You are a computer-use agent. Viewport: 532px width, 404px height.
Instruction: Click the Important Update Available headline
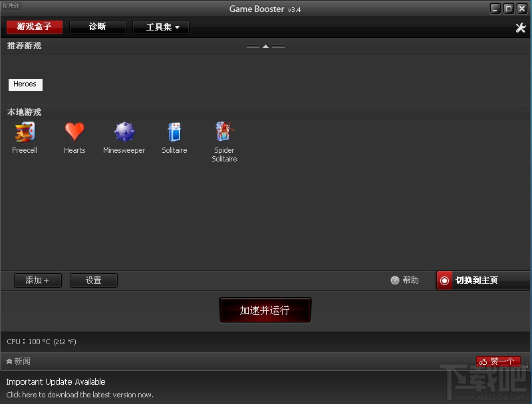point(56,382)
